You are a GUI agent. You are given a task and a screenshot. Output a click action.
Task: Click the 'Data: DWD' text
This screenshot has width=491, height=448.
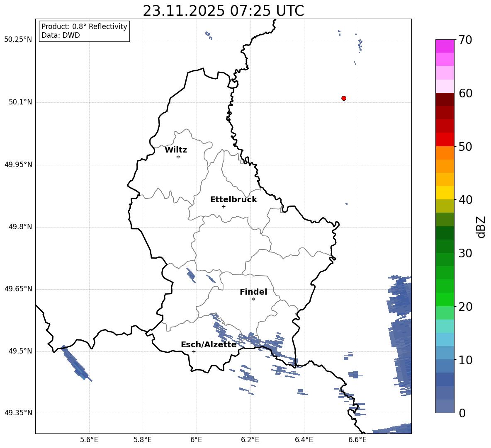pos(61,35)
